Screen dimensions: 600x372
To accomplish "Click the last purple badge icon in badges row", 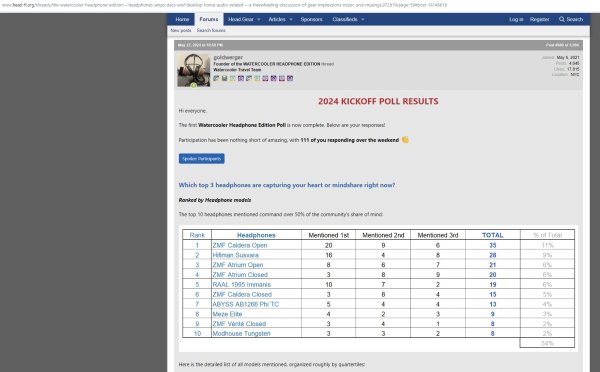I will click(290, 78).
